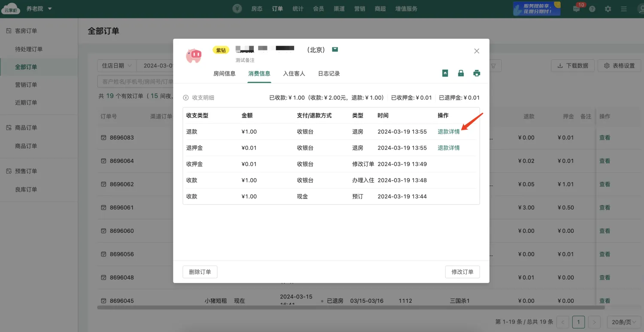Viewport: 644px width, 332px height.
Task: Select 待处理订单 in the sidebar
Action: point(29,49)
